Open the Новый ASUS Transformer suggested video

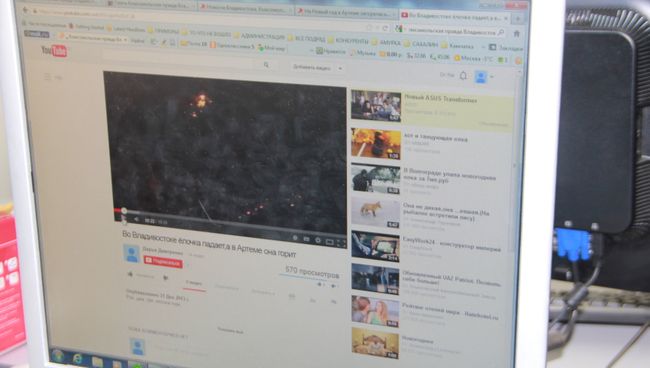click(432, 109)
